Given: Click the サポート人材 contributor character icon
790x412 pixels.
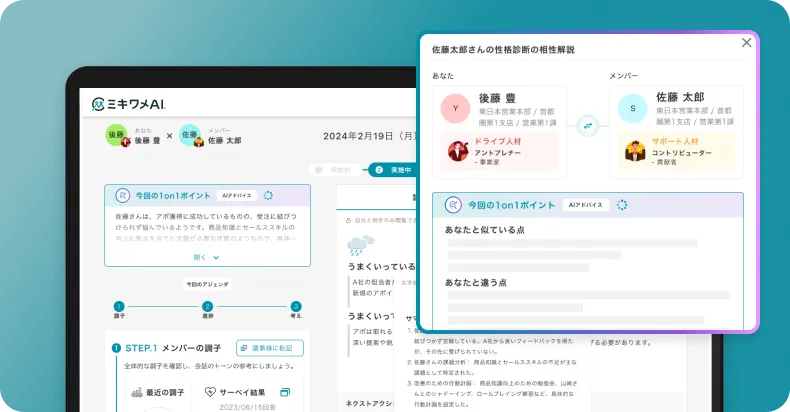Looking at the screenshot, I should tap(635, 151).
